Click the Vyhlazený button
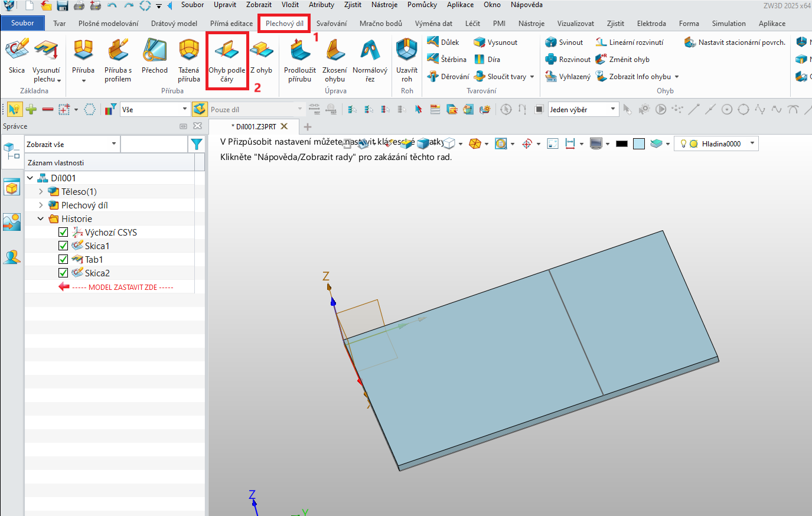 (x=568, y=77)
